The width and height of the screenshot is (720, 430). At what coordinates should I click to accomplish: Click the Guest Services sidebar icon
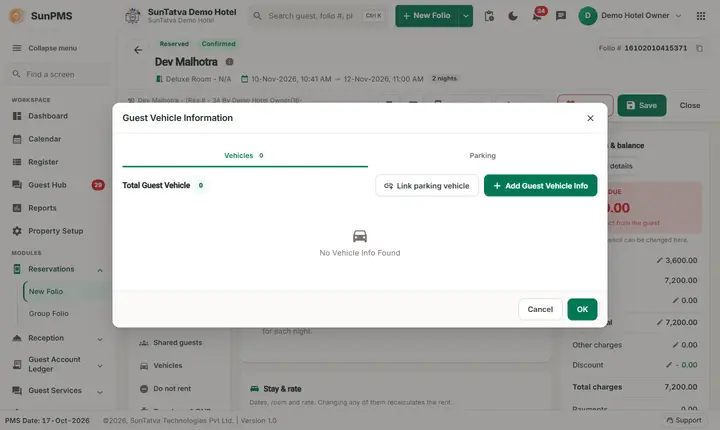(x=17, y=391)
